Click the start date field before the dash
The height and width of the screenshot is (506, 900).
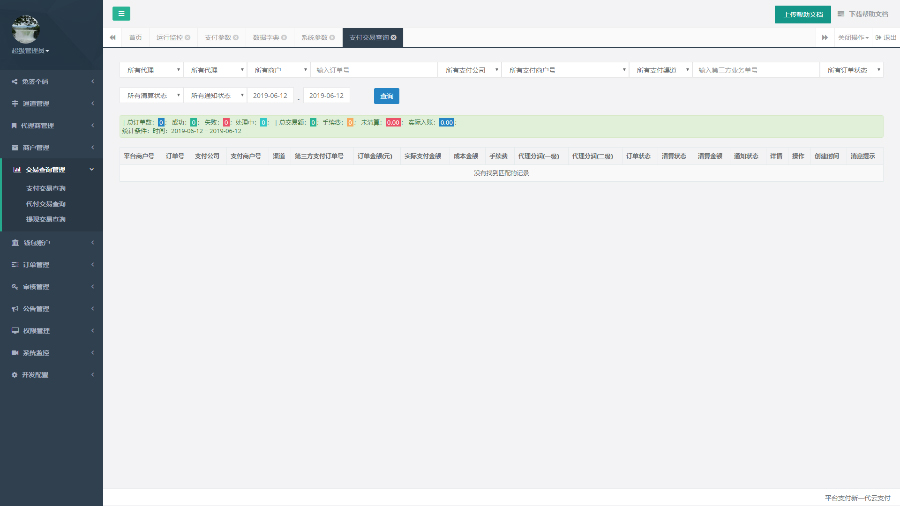(x=270, y=96)
